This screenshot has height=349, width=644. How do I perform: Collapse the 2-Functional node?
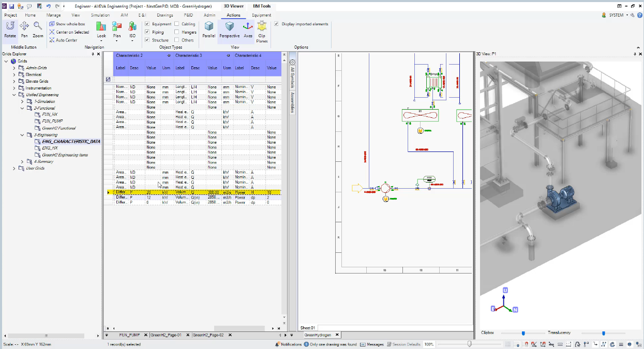click(x=22, y=108)
